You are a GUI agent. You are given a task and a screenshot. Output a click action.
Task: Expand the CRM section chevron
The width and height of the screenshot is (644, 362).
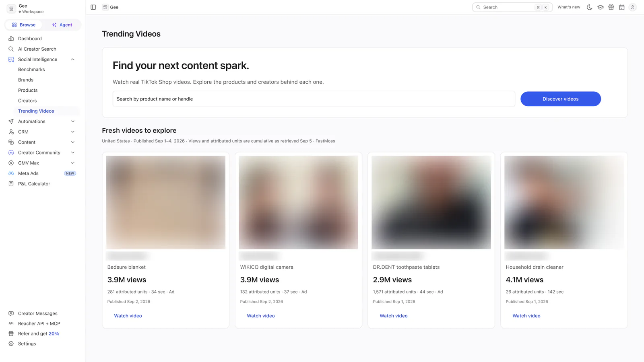(x=73, y=132)
